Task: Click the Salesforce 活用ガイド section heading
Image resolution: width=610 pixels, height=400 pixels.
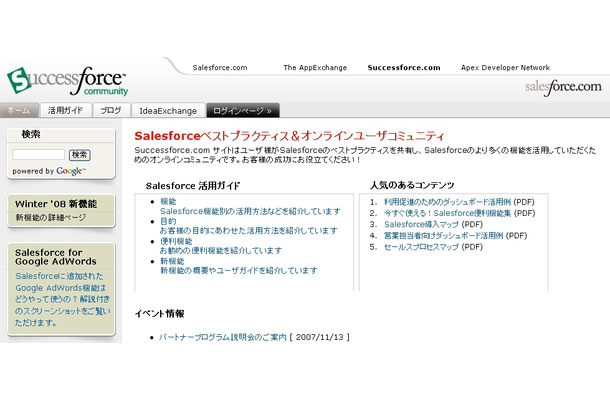Action: [193, 186]
